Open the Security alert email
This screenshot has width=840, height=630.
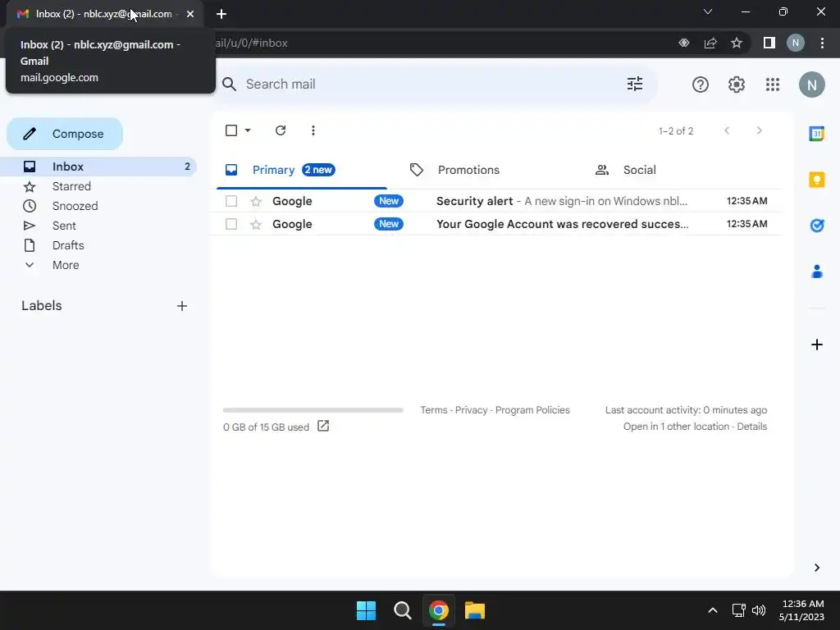(x=496, y=202)
